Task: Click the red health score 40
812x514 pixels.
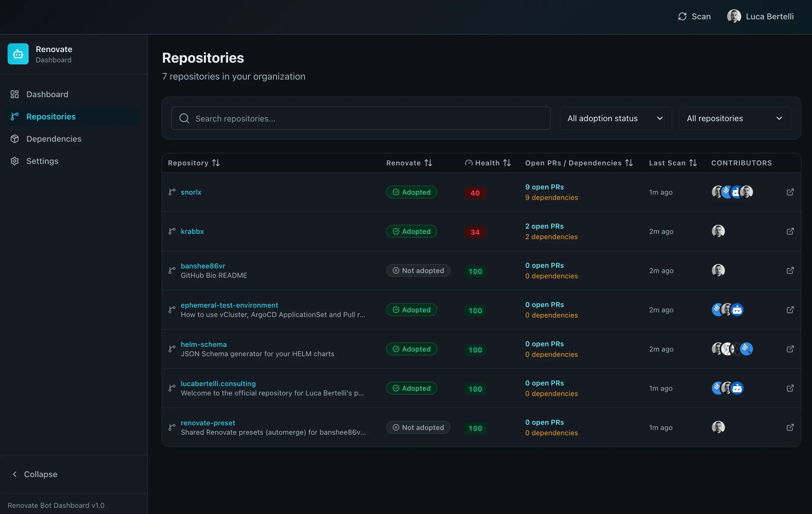Action: pos(475,193)
